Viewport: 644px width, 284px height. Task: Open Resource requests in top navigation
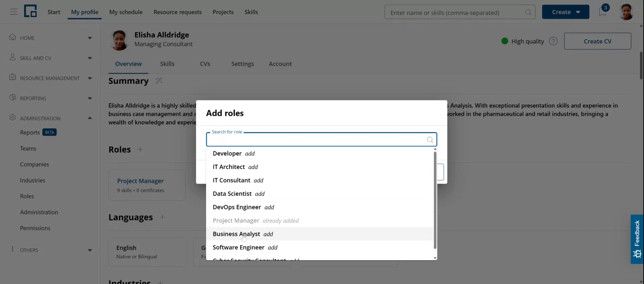click(x=177, y=12)
